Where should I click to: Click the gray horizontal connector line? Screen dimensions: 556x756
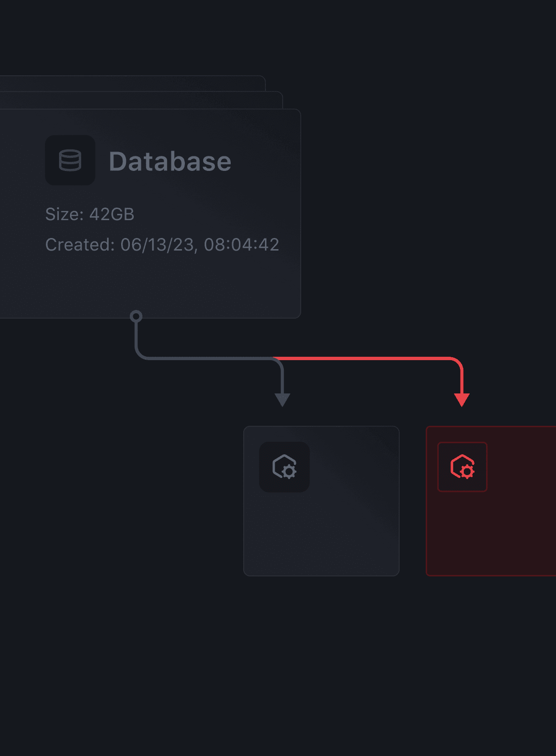(208, 358)
